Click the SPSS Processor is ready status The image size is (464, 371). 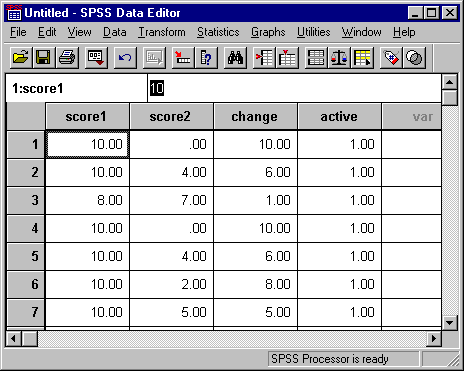[x=343, y=359]
